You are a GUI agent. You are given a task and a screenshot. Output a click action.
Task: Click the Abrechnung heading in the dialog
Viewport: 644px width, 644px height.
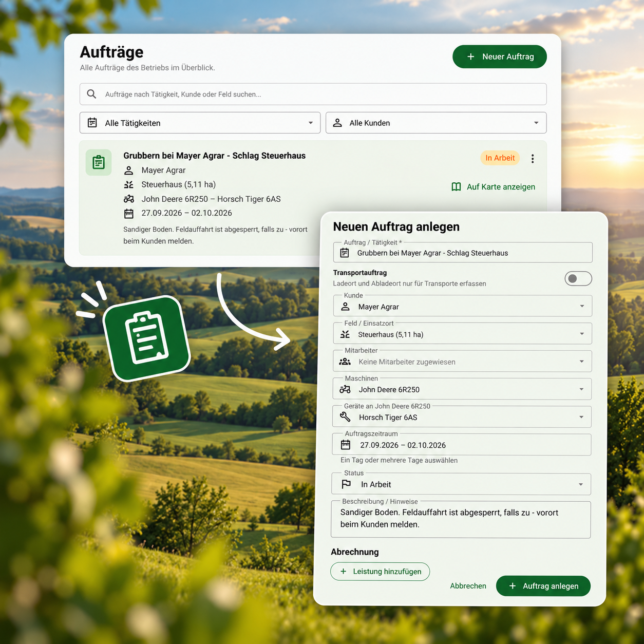pyautogui.click(x=355, y=552)
